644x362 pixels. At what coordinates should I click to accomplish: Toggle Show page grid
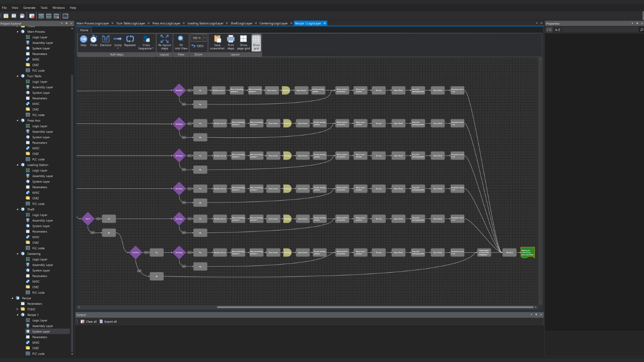(x=243, y=43)
